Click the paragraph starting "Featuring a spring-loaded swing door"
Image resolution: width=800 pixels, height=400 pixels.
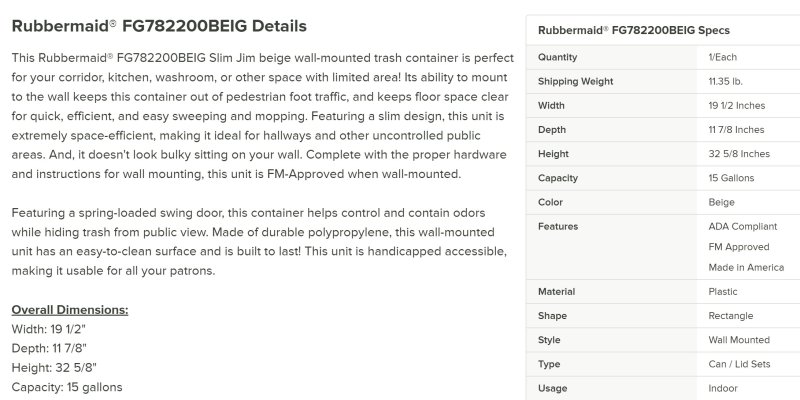(x=250, y=242)
